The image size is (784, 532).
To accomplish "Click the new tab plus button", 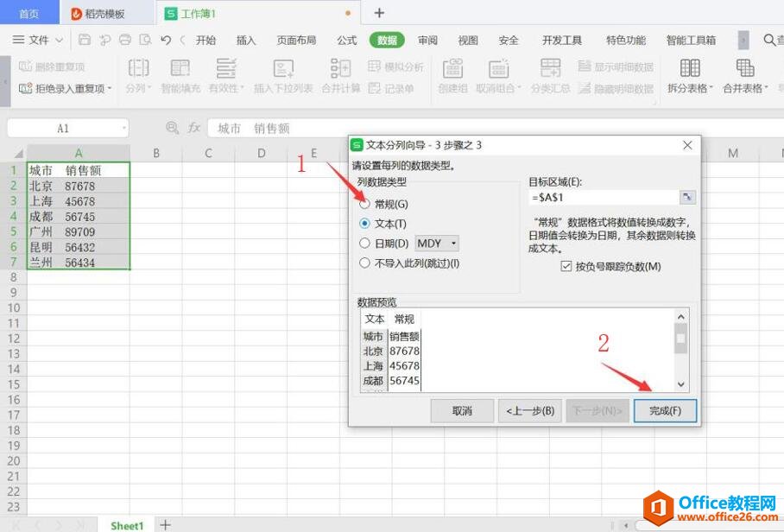I will pos(380,13).
